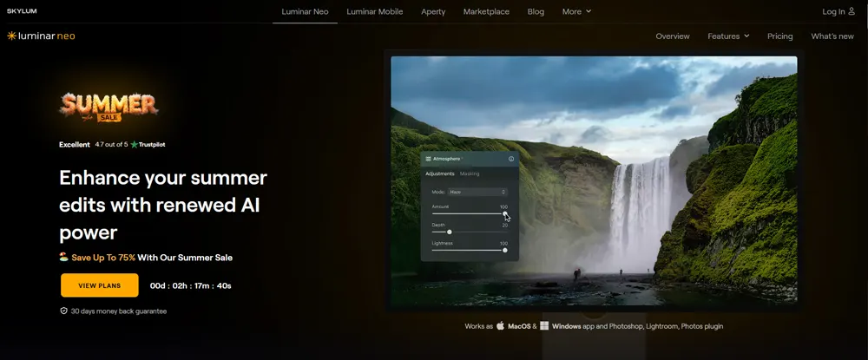Select the Adjustments tab
The image size is (868, 360).
[440, 173]
